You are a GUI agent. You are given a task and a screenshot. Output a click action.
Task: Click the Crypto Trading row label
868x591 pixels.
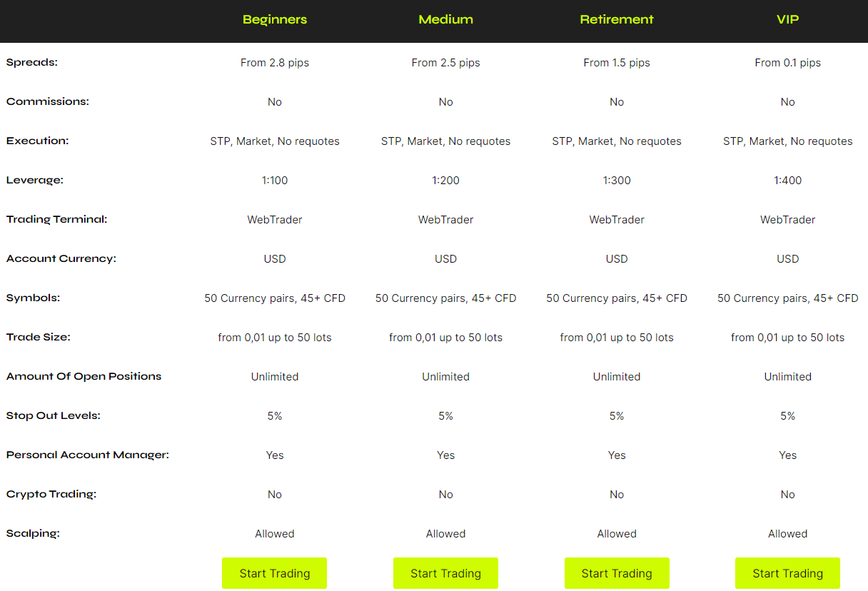tap(51, 494)
